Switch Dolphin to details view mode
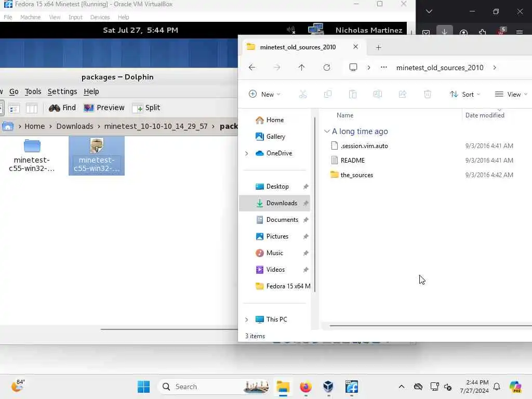Viewport: 532px width, 399px height. click(14, 108)
